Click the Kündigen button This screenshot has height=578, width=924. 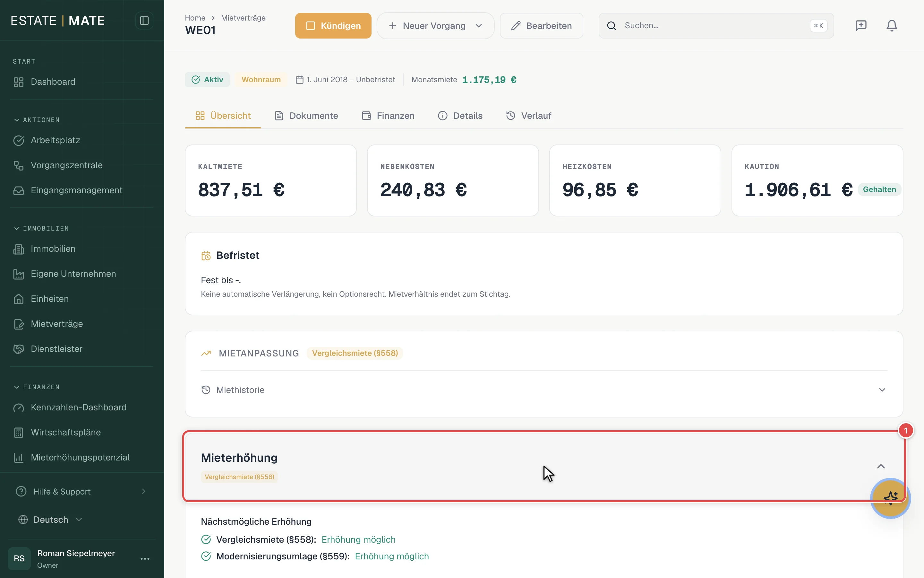pyautogui.click(x=333, y=26)
